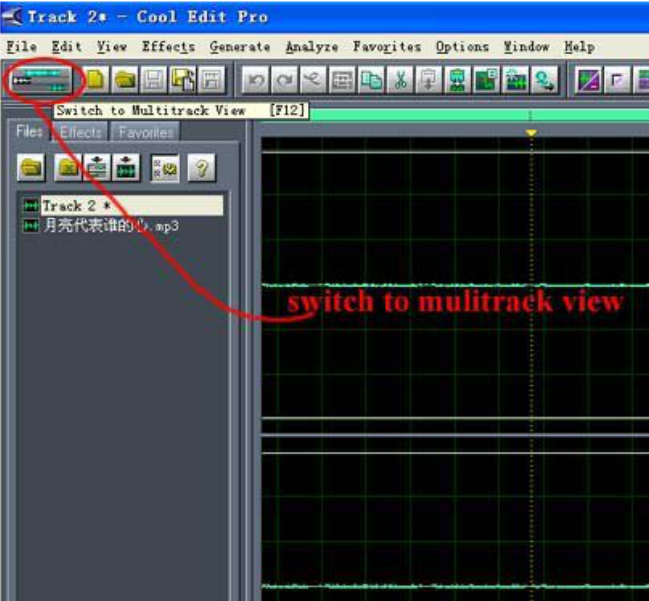
Task: Click the Repeat Last Command squiggle icon
Action: 314,79
